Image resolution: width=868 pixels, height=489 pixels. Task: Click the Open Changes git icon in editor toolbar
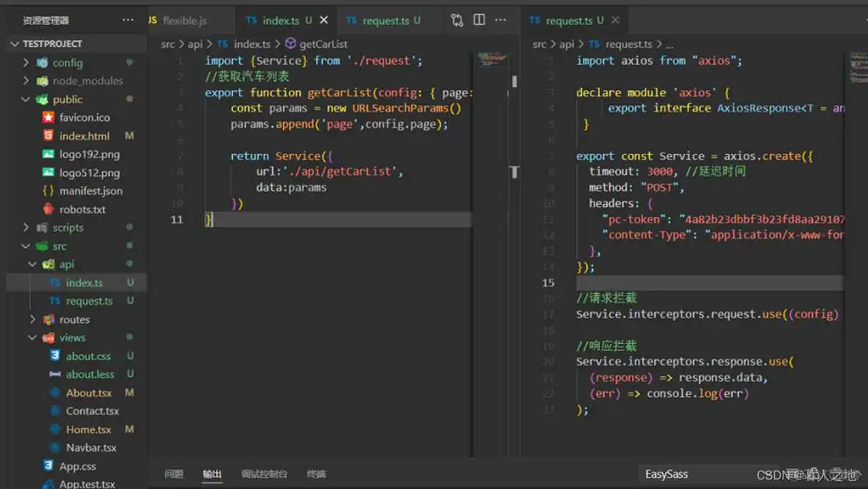[457, 20]
